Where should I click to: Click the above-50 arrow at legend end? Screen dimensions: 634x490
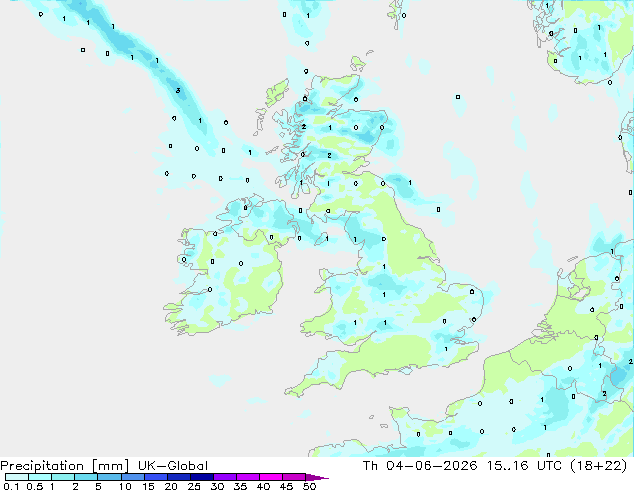pos(317,477)
